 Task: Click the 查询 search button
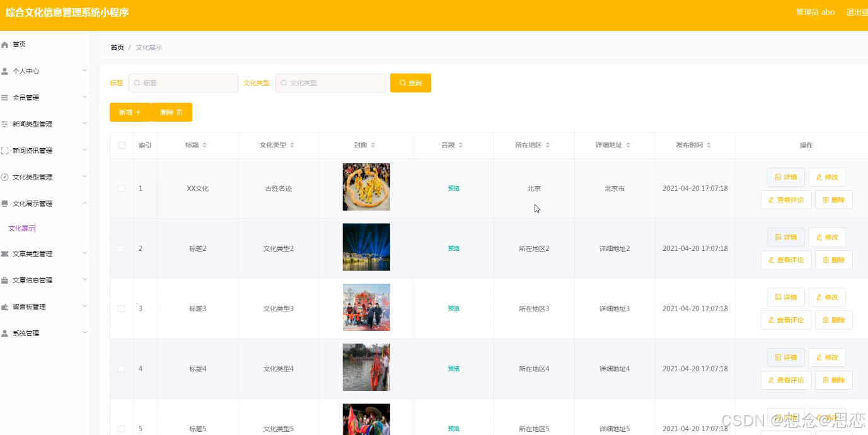(410, 83)
